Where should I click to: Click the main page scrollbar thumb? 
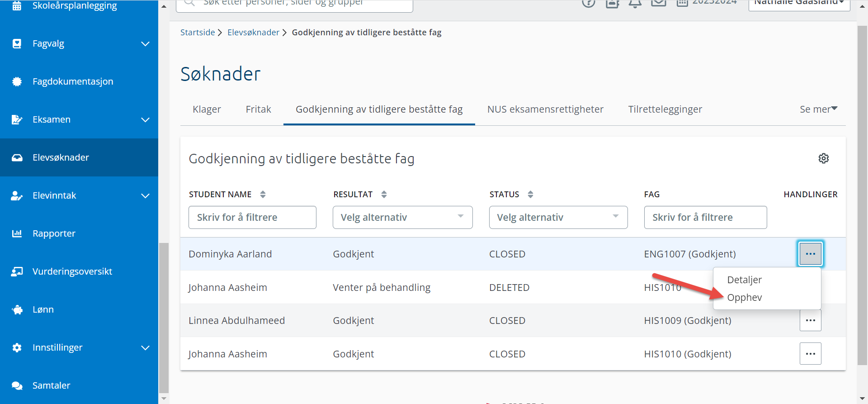tap(862, 195)
